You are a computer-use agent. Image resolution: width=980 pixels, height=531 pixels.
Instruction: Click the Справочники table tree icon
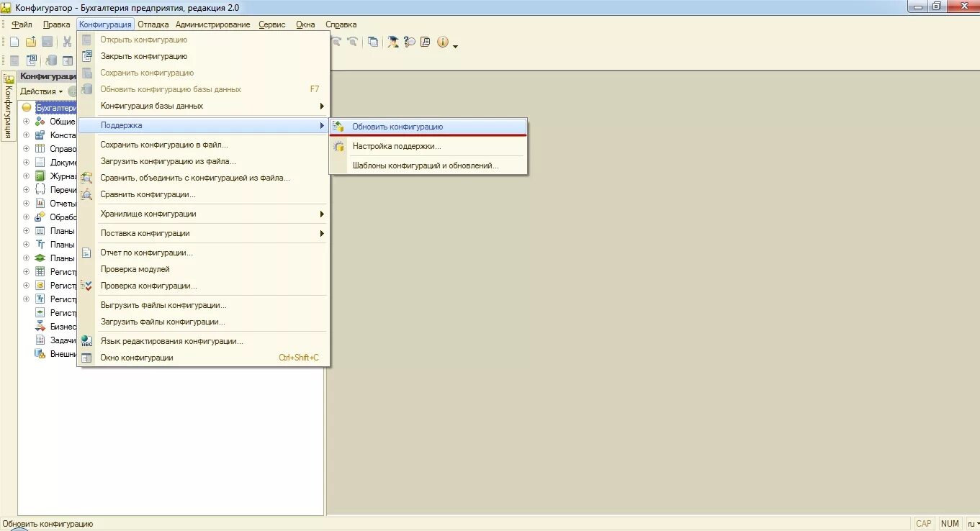[40, 149]
